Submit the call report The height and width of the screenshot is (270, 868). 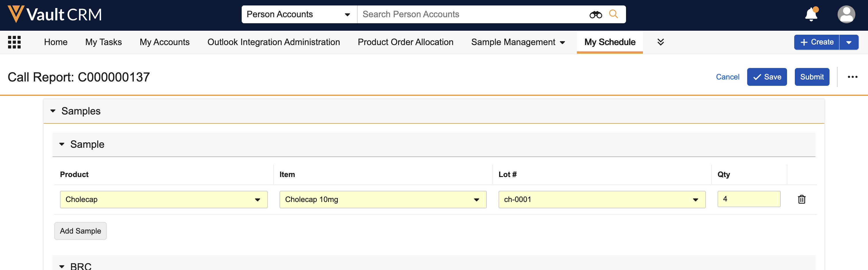coord(812,77)
